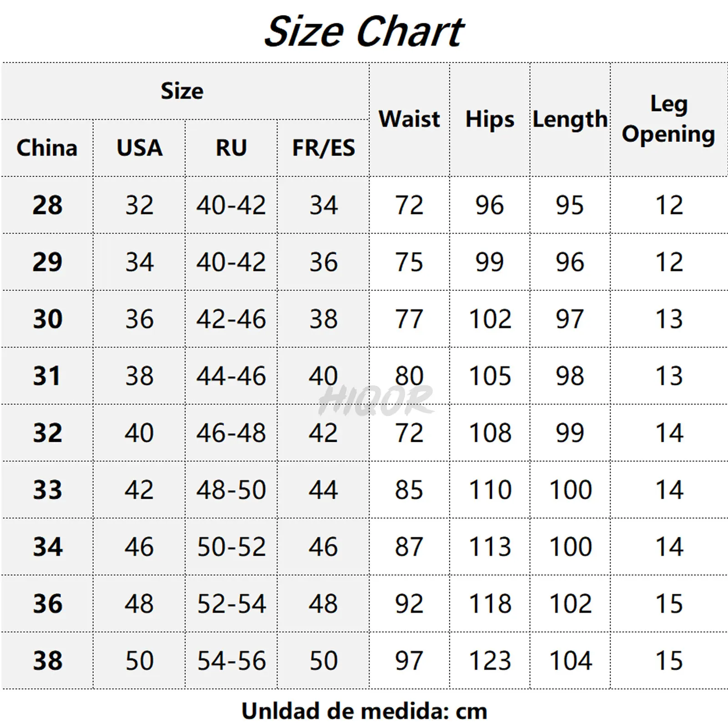Screen dimensions: 728x728
Task: Click the Unidad de medida note
Action: pyautogui.click(x=364, y=711)
